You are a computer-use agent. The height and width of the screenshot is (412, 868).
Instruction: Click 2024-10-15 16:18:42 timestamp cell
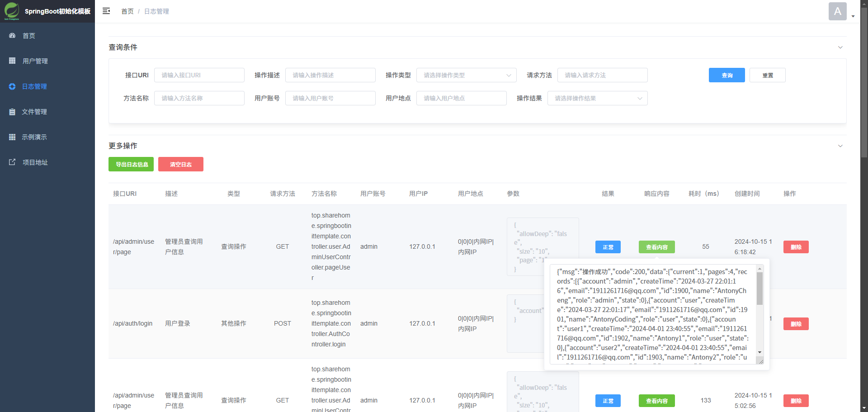coord(753,247)
